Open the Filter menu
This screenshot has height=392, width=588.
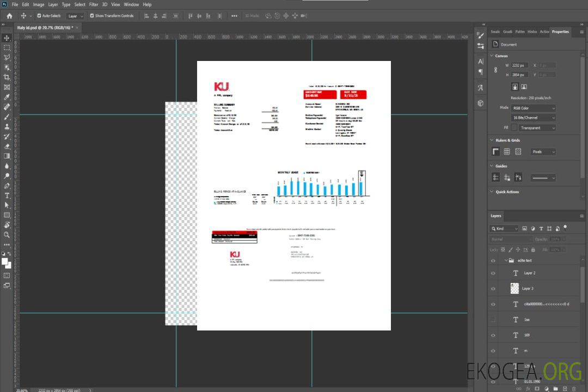(94, 4)
